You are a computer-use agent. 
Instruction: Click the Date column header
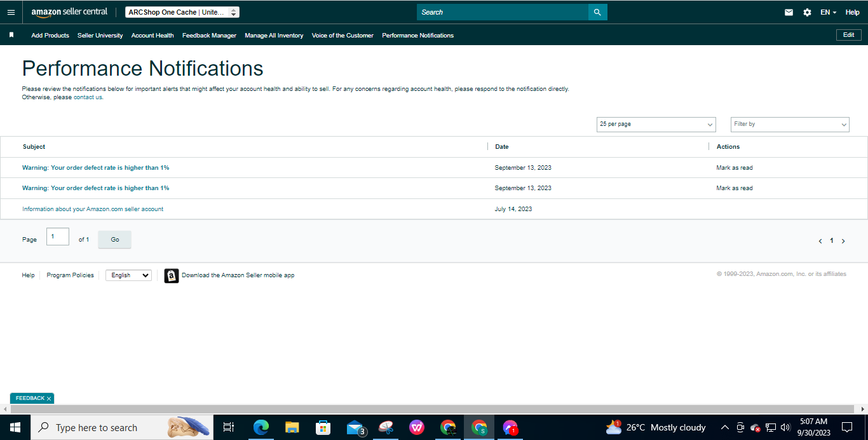(502, 147)
